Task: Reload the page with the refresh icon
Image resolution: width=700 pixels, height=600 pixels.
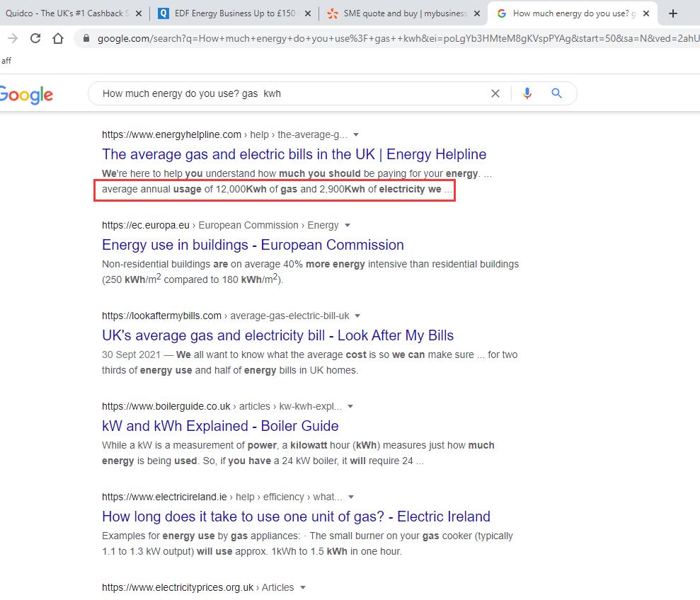Action: (35, 38)
